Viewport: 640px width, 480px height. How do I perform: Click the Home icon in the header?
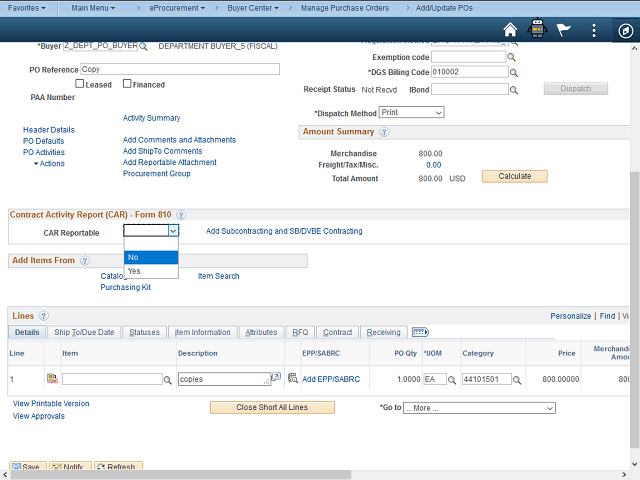(511, 29)
